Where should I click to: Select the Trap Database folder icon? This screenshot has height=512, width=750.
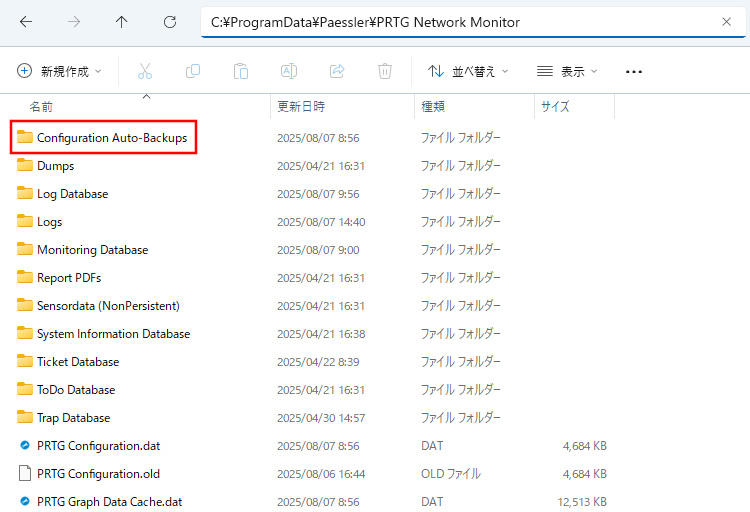[25, 417]
